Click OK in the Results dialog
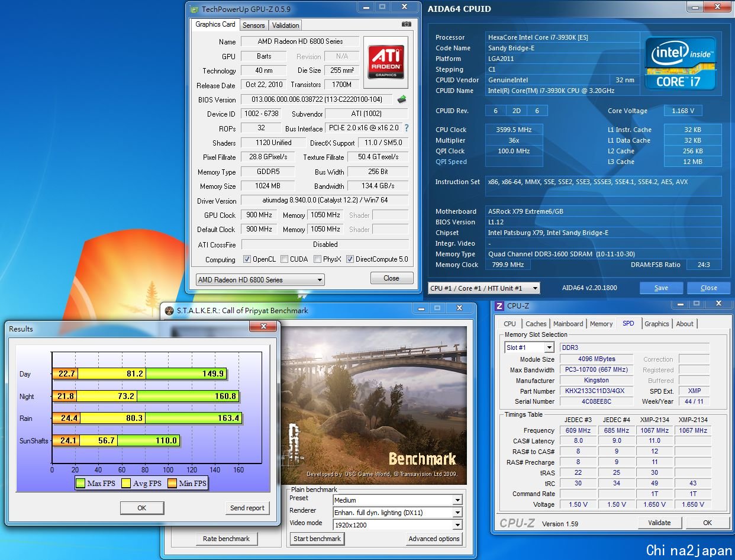This screenshot has width=735, height=560. (141, 508)
